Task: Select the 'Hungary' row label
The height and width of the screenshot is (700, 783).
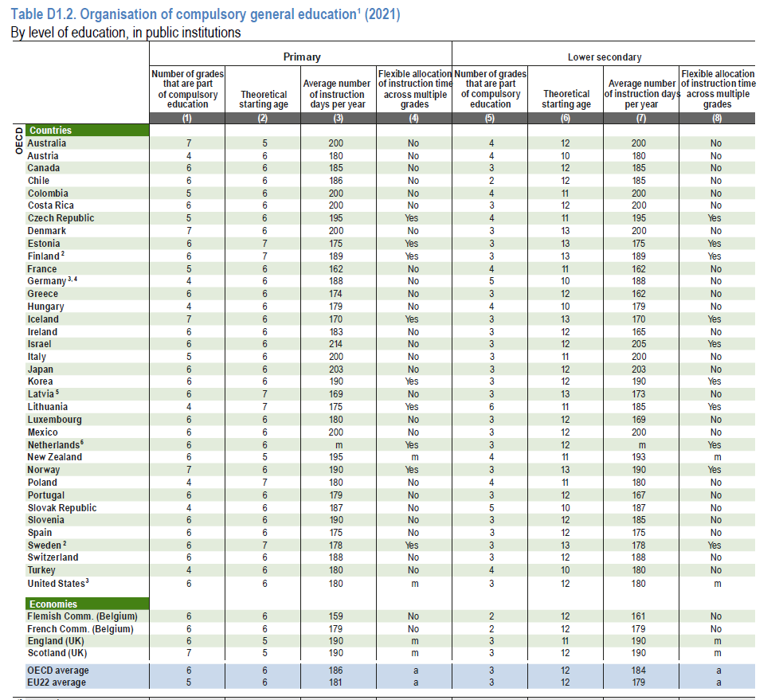Action: click(46, 307)
